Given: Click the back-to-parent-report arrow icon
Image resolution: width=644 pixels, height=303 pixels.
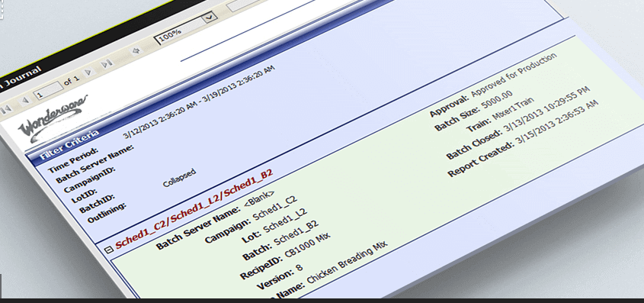Looking at the screenshot, I should tap(136, 50).
